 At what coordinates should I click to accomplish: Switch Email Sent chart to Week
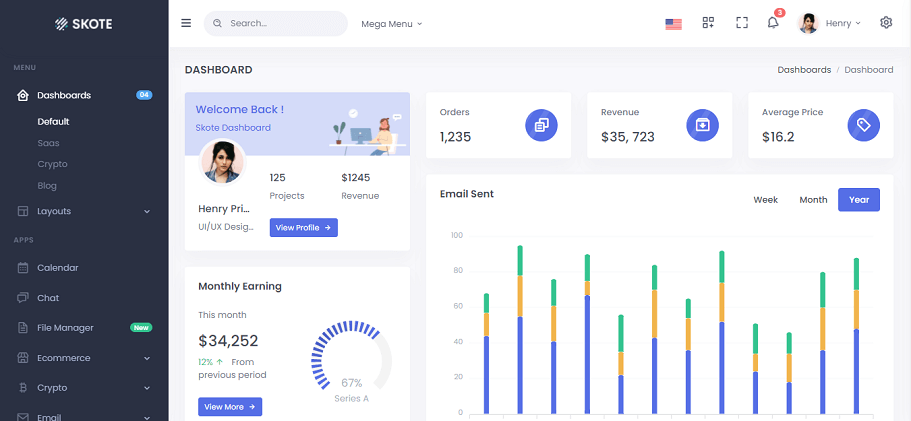(765, 200)
